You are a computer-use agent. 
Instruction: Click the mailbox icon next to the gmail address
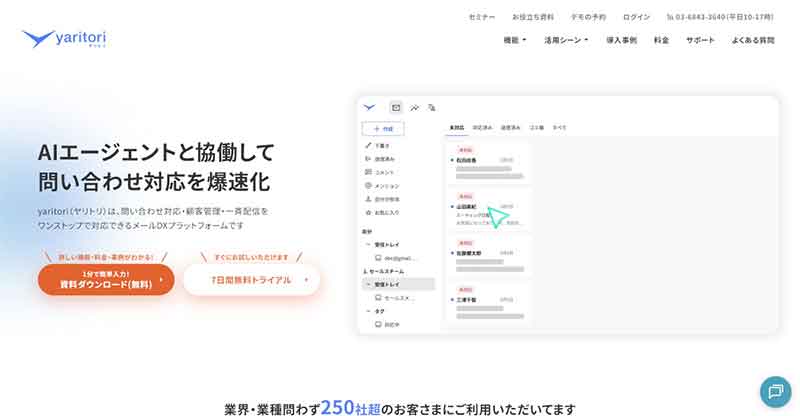(x=378, y=258)
